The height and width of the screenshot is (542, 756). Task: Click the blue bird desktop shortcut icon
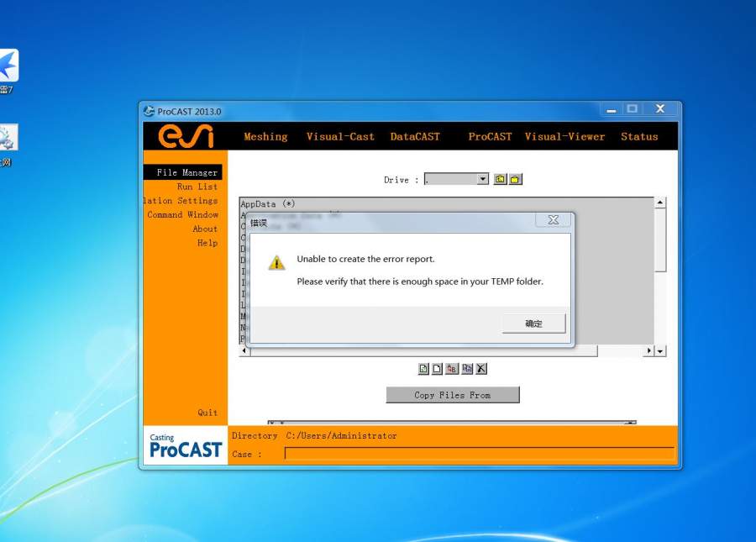[8, 65]
